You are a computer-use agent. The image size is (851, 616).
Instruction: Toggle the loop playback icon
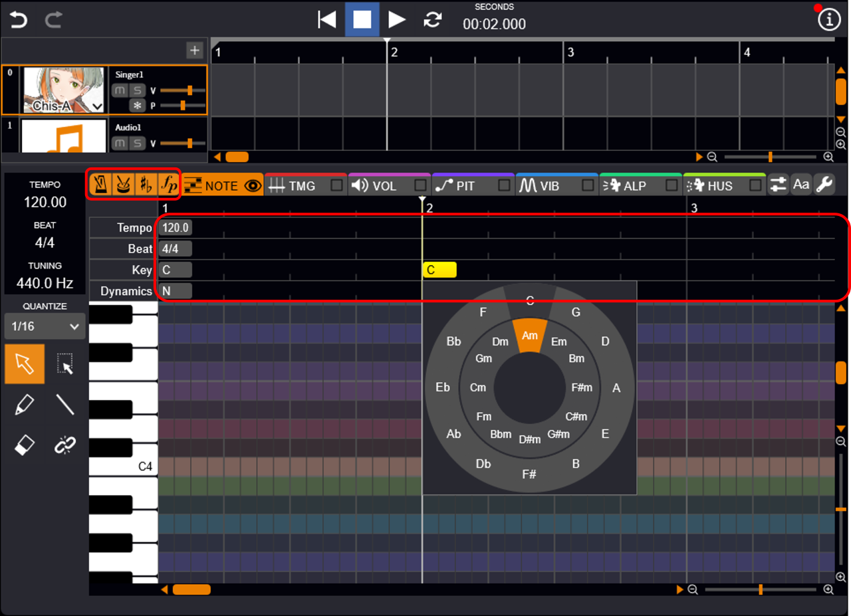click(x=433, y=20)
